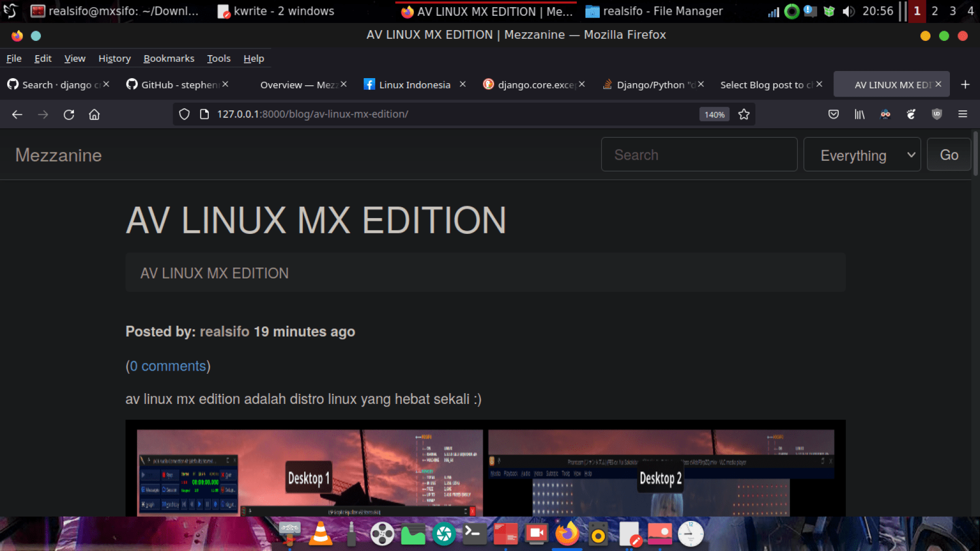Open the Firefox home page
This screenshot has height=551, width=980.
(94, 114)
